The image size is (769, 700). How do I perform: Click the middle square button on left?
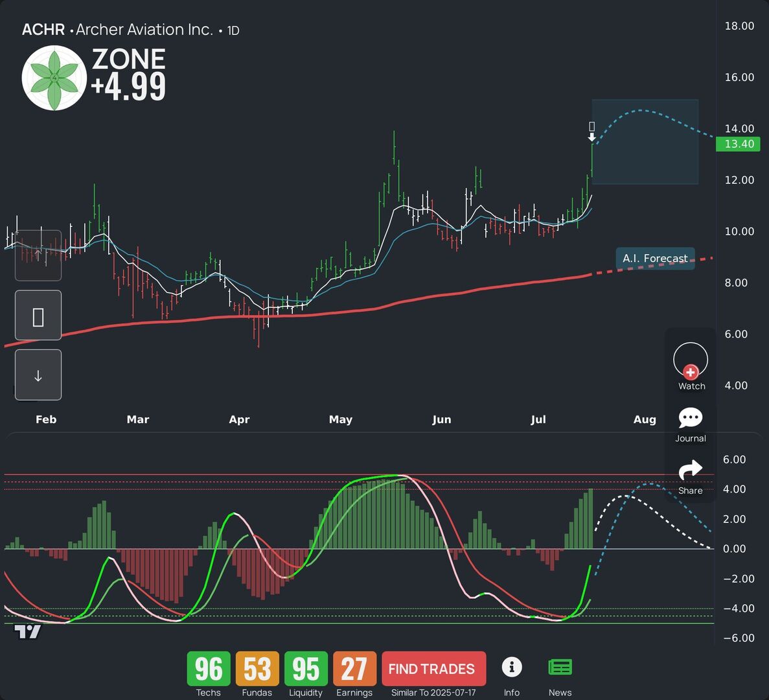point(38,315)
